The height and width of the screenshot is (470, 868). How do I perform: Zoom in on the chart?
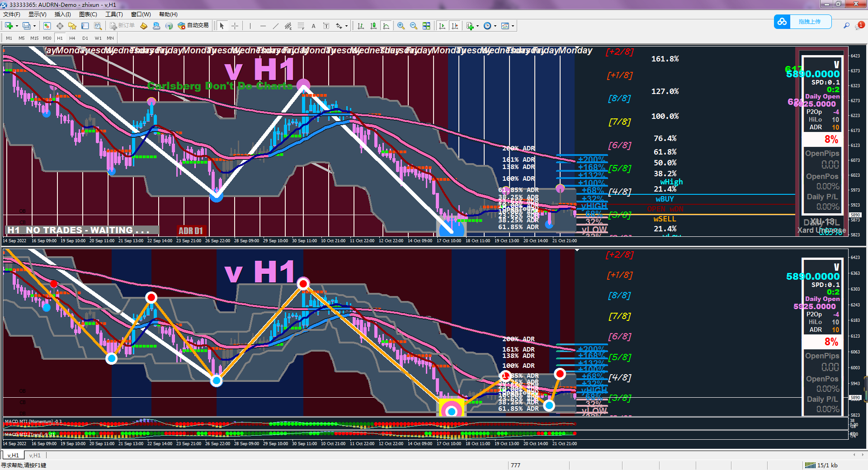point(401,26)
